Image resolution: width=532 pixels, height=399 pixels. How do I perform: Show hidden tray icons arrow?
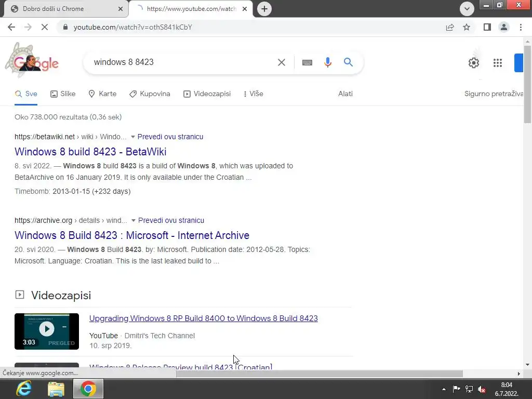444,389
